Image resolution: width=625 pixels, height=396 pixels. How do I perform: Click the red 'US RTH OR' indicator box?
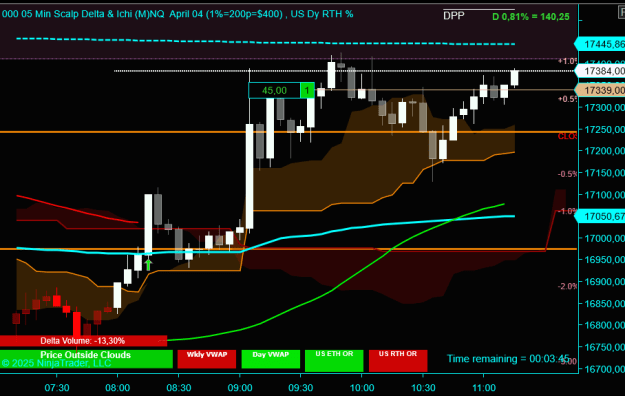(x=398, y=360)
